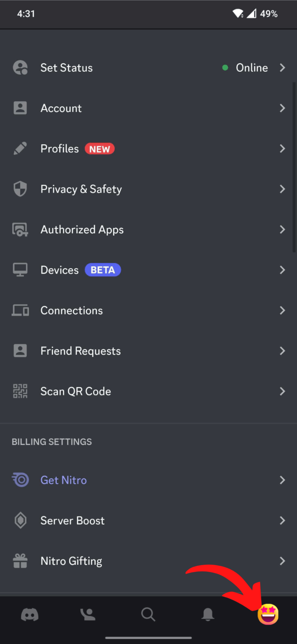Screen dimensions: 297x644
Task: Open Devices settings marked BETA
Action: [x=59, y=270]
